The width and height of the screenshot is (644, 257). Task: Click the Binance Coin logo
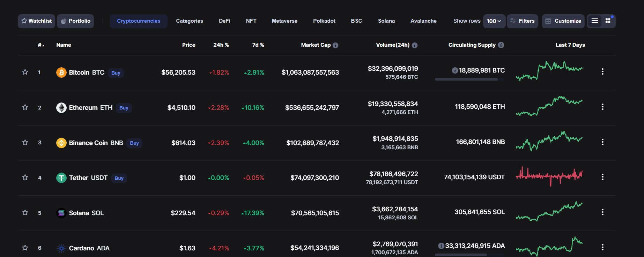[61, 143]
